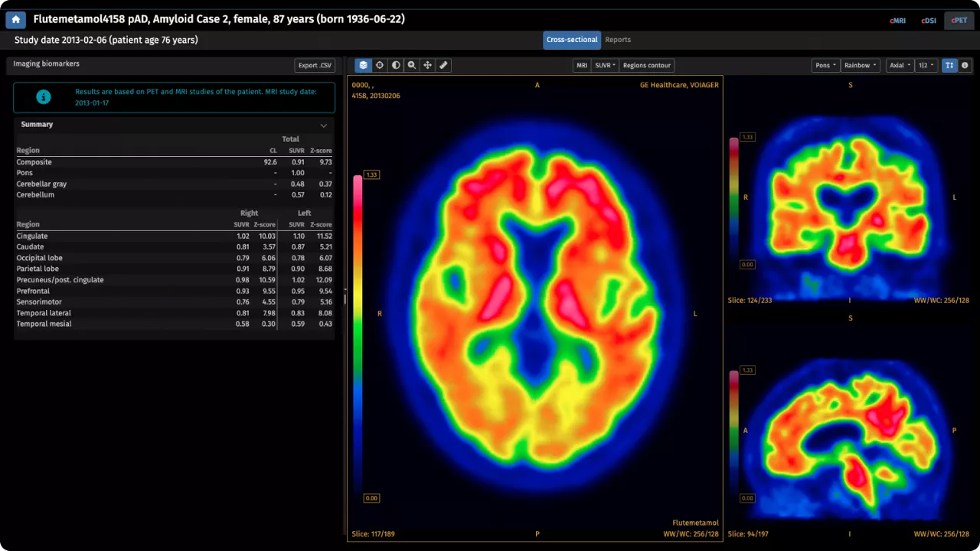
Task: Pick the pan move tool
Action: click(428, 65)
